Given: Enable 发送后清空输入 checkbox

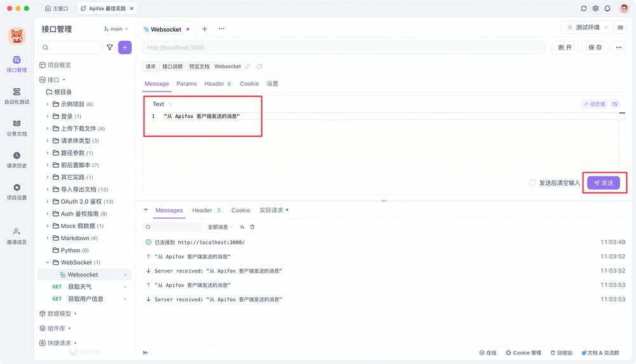Looking at the screenshot, I should point(532,183).
